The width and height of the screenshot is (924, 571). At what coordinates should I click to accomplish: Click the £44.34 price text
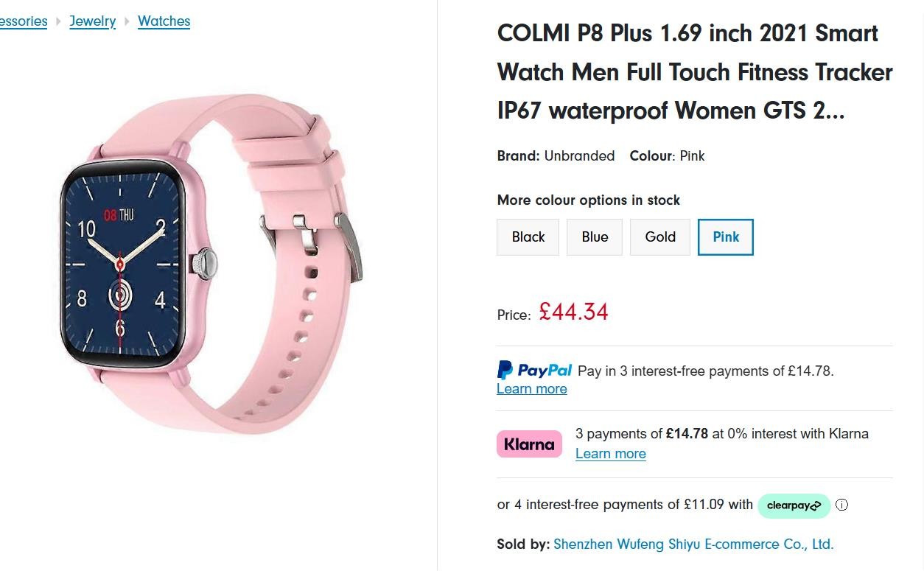coord(573,312)
